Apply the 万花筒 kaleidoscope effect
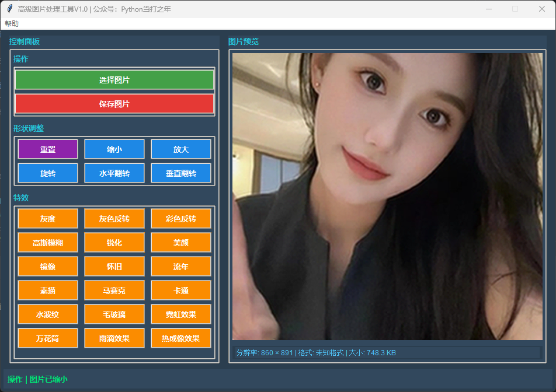Image resolution: width=556 pixels, height=392 pixels. (x=48, y=338)
